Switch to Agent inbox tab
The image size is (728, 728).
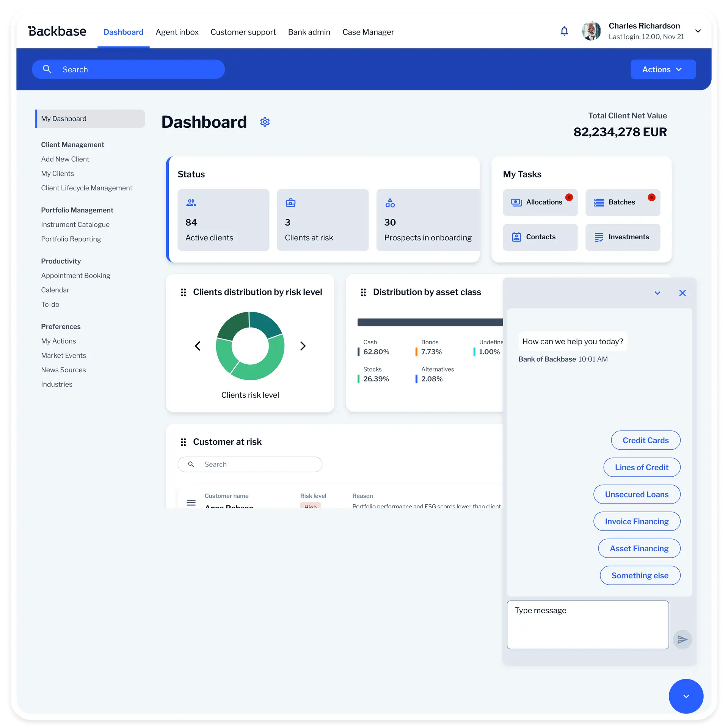(177, 32)
